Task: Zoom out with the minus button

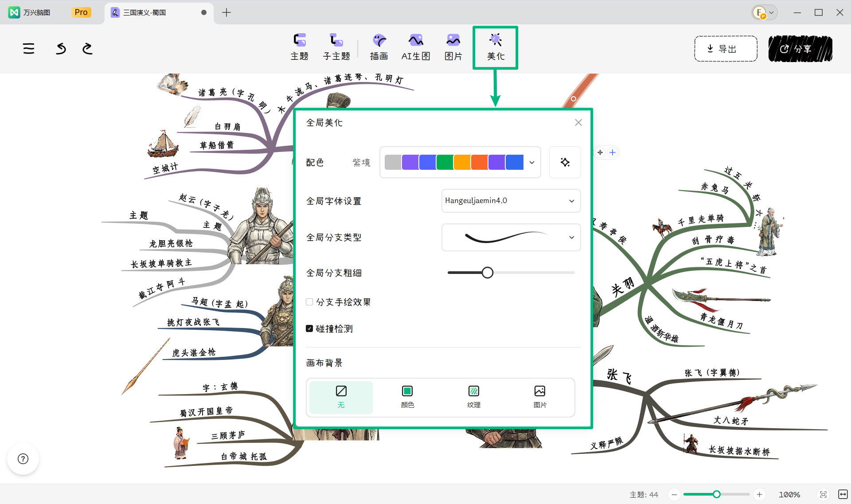Action: pyautogui.click(x=674, y=494)
